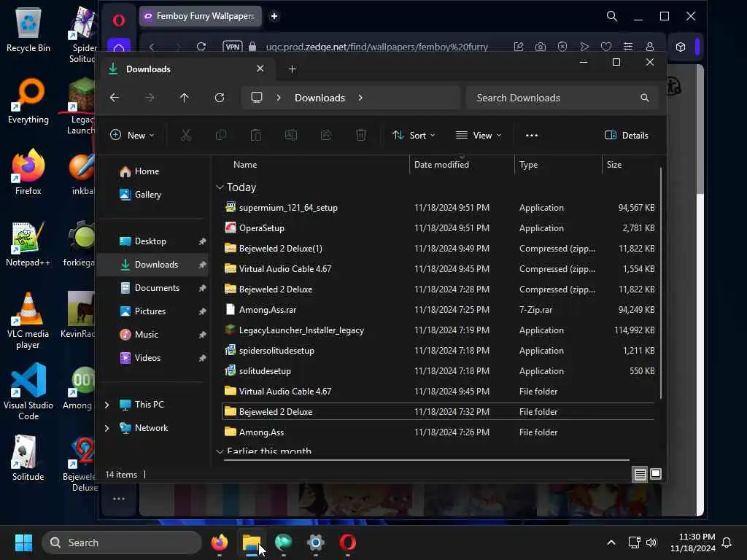Screen dimensions: 747x560
Task: Open the taskbar clock and date
Action: point(693,542)
